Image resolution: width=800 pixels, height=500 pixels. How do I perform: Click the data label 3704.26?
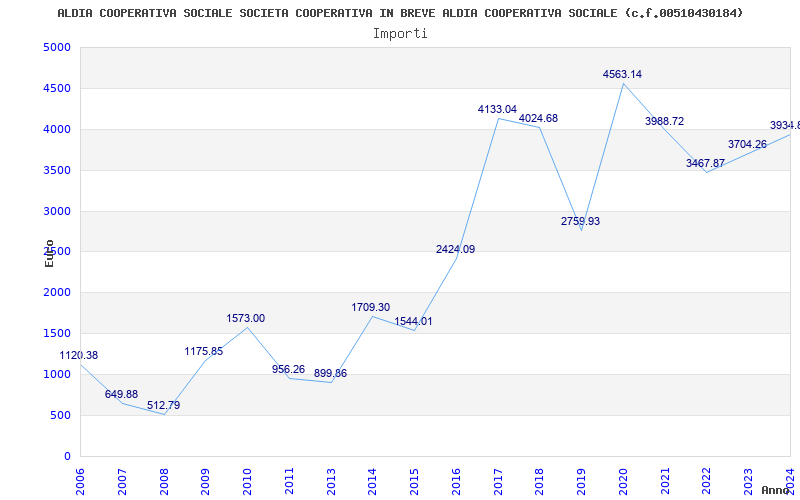747,144
